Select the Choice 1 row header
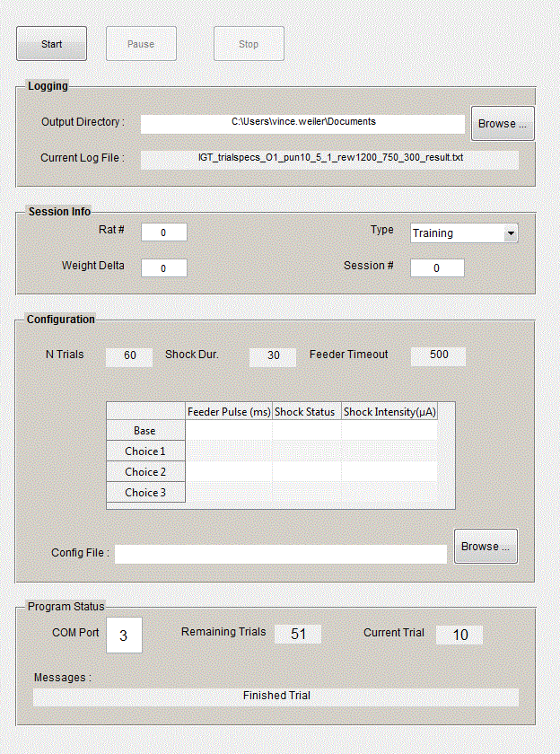This screenshot has height=754, width=560. [145, 451]
